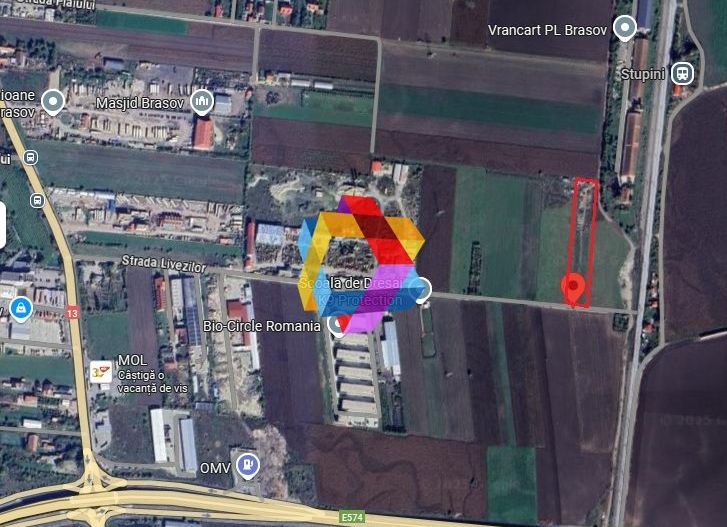Image resolution: width=727 pixels, height=527 pixels.
Task: Open the gray pin near Masjid Brasov's left
Action: [53, 102]
